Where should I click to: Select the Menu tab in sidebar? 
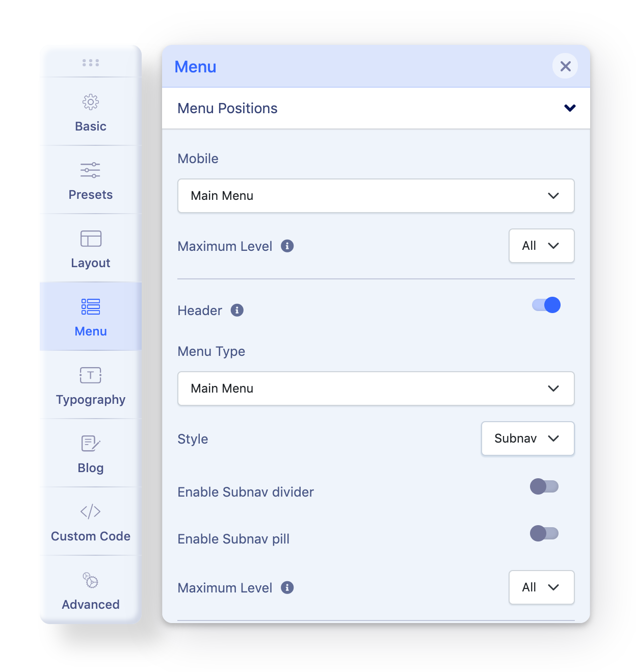coord(91,317)
